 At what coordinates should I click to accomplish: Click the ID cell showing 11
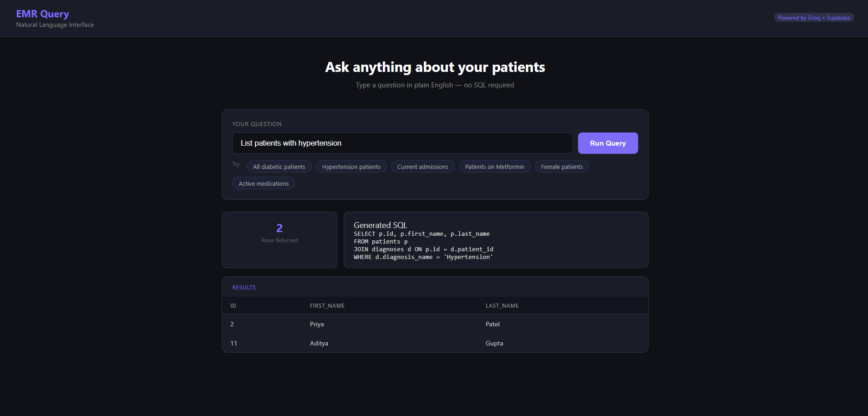pyautogui.click(x=233, y=343)
